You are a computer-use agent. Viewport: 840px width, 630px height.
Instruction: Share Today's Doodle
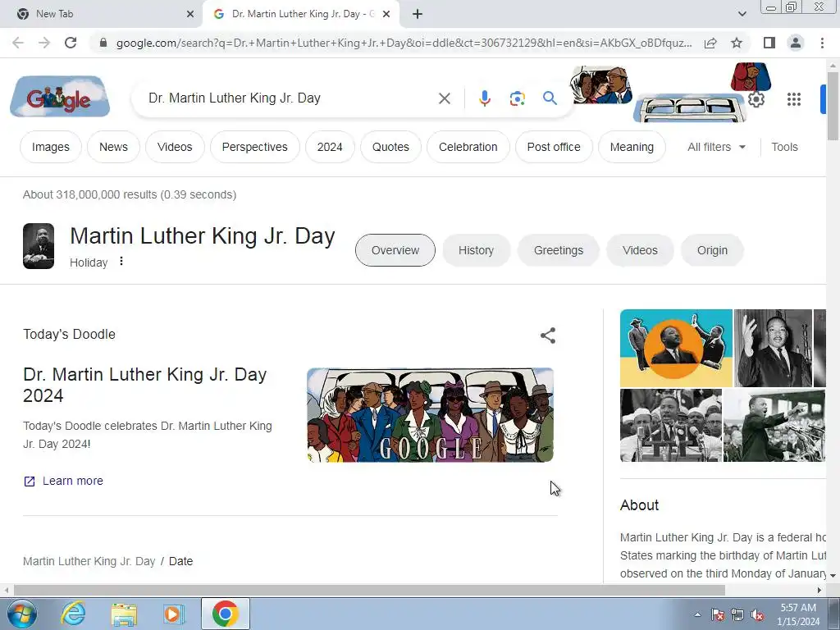click(547, 336)
